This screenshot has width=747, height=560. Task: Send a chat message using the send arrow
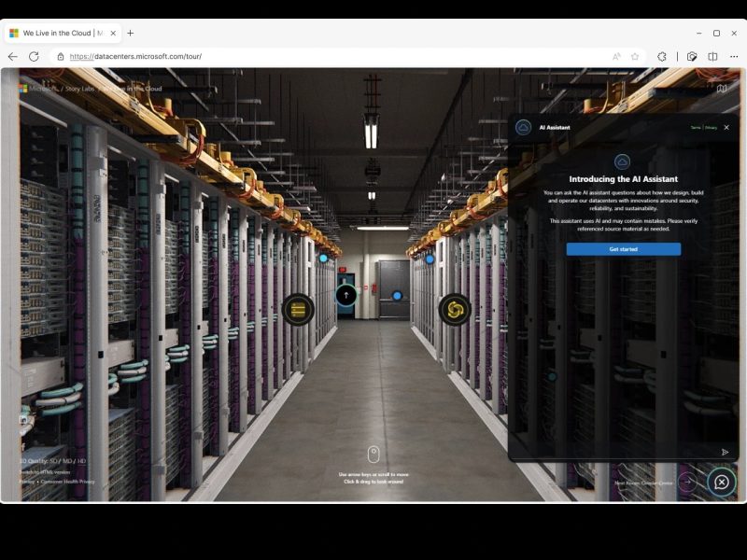(726, 452)
